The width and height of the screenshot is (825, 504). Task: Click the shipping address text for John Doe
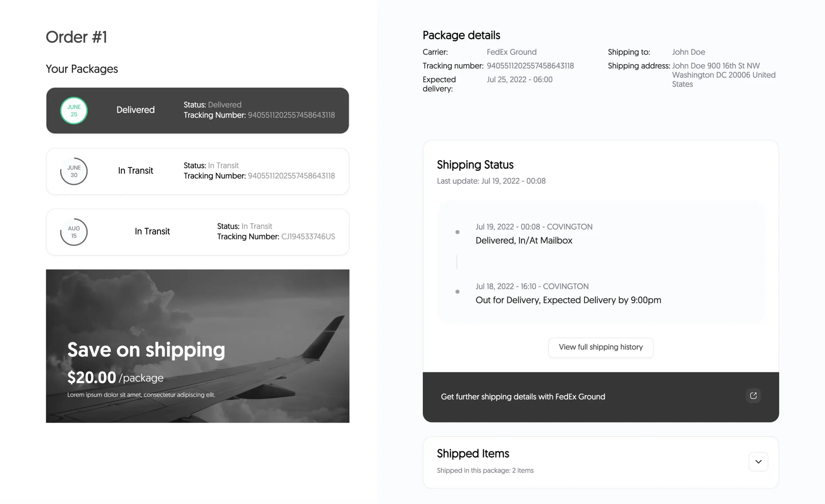(723, 75)
